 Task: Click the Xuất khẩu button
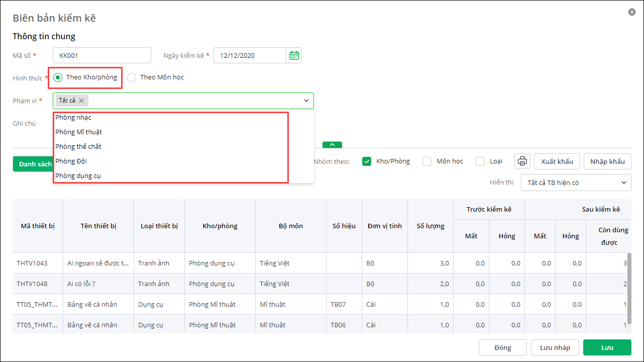point(557,161)
